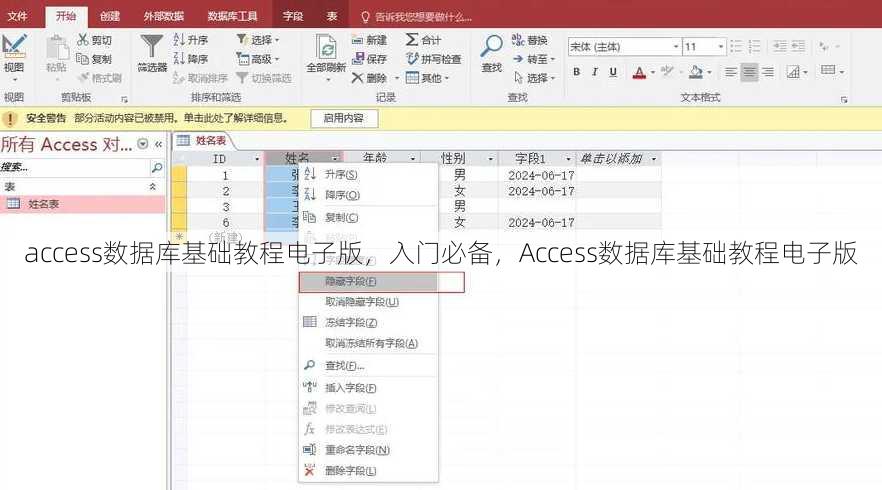
Task: Open the 文件 file tab
Action: (x=17, y=16)
